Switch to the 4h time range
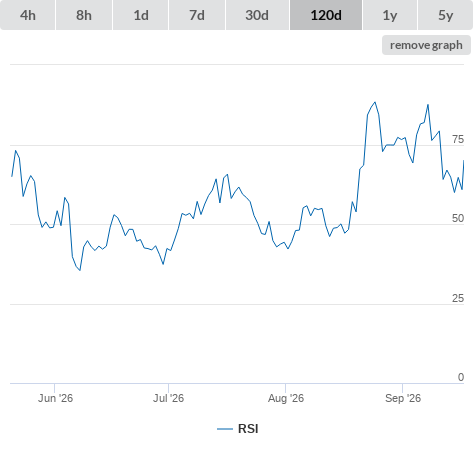This screenshot has width=474, height=455. pos(28,15)
